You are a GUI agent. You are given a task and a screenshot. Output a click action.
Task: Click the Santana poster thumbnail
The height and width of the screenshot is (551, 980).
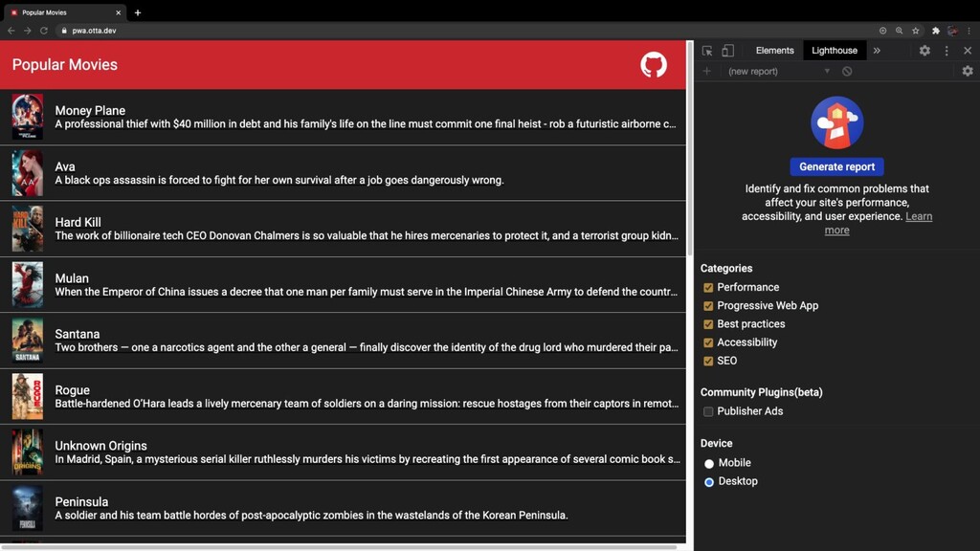coord(28,341)
